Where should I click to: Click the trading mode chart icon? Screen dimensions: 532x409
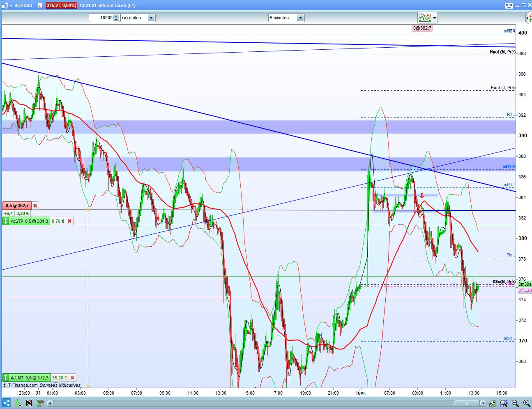pyautogui.click(x=425, y=18)
